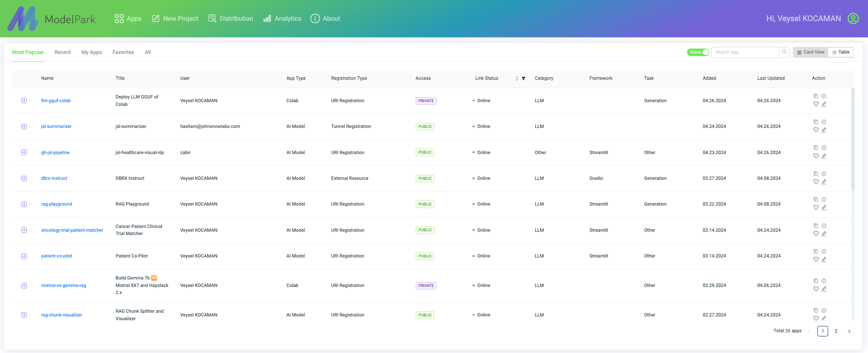
Task: Filter icon on Link Status column
Action: 524,78
